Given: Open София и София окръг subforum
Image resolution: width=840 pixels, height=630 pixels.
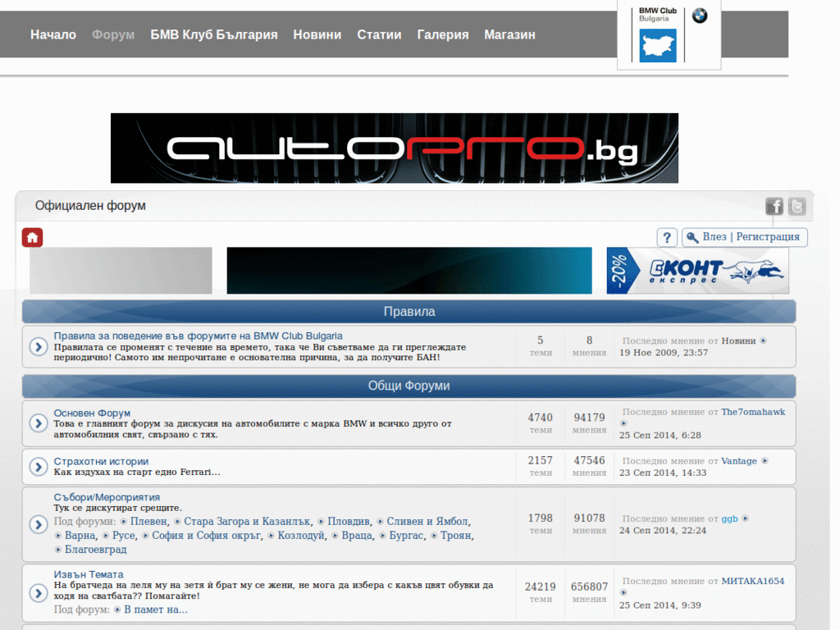Looking at the screenshot, I should (x=206, y=535).
